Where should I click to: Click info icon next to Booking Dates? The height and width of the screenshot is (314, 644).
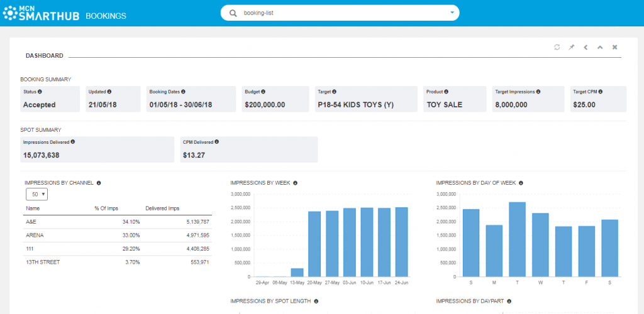pos(183,92)
